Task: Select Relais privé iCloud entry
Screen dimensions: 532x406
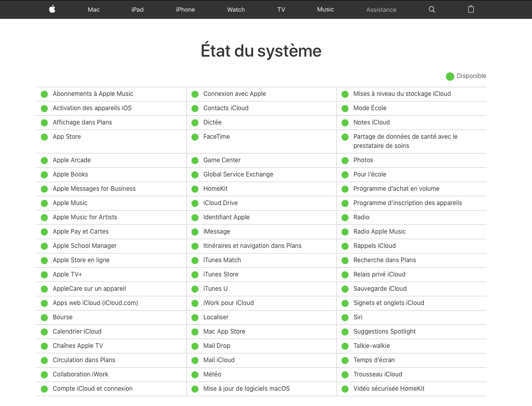Action: pyautogui.click(x=379, y=274)
